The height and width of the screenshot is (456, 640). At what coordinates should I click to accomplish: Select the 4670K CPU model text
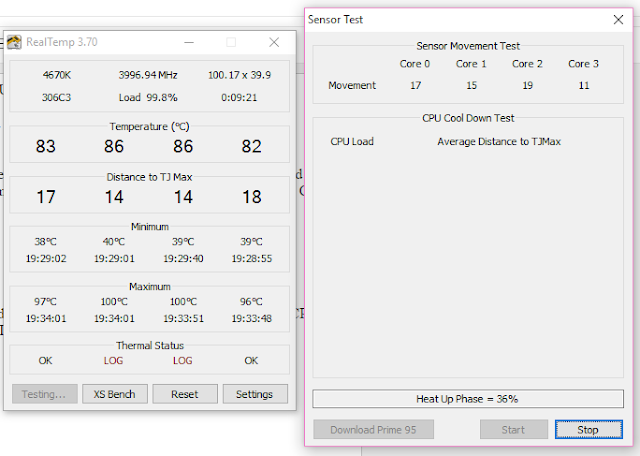click(x=57, y=75)
